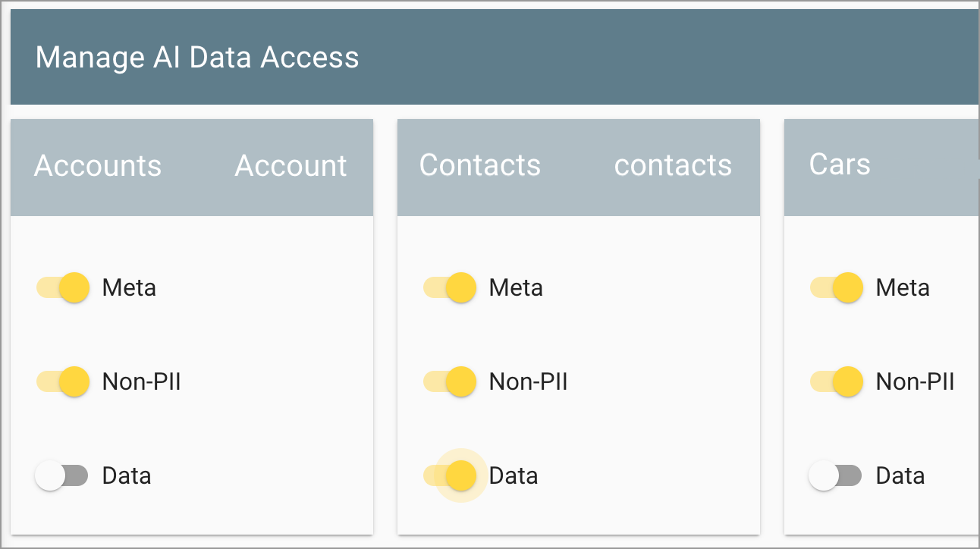
Task: Disable the Meta toggle for Accounts
Action: [62, 287]
